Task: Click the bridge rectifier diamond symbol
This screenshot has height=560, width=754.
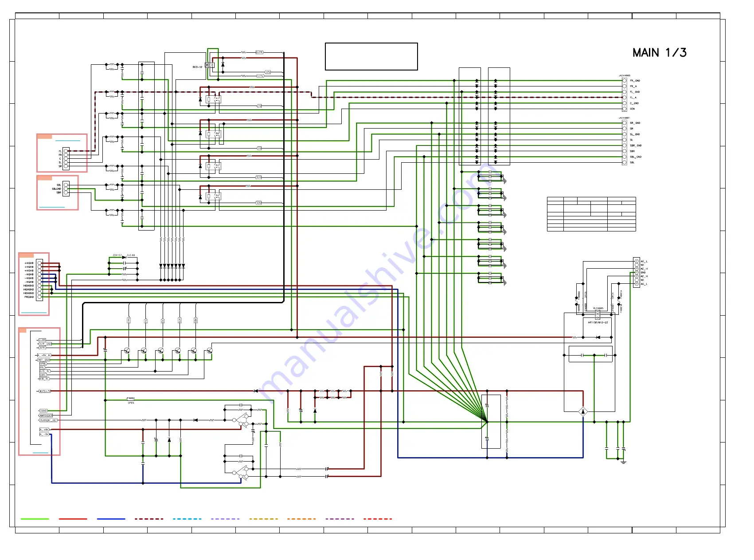Action: [x=583, y=412]
